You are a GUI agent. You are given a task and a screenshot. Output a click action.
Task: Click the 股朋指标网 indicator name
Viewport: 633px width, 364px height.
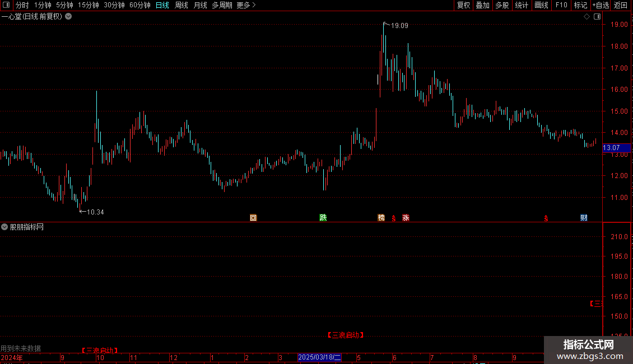pos(27,227)
